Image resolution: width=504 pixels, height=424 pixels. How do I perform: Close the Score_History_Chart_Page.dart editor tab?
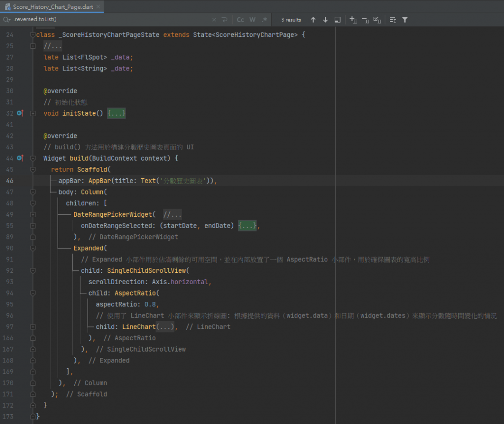coord(98,6)
